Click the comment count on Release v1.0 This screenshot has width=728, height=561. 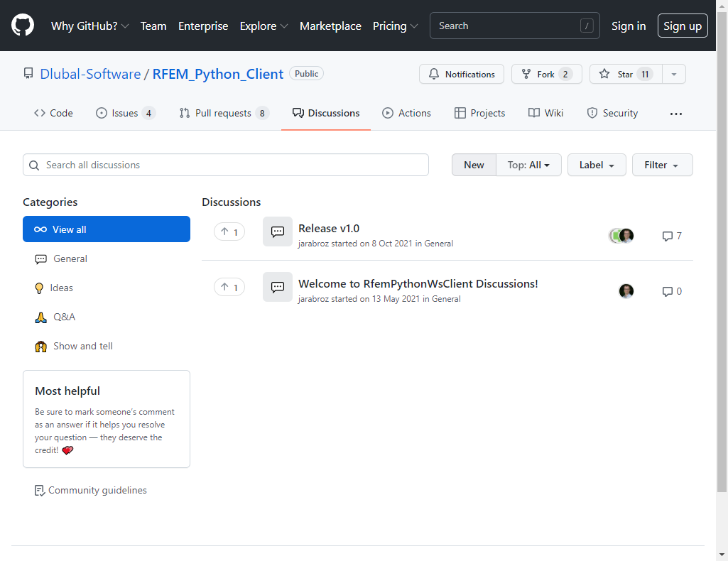click(672, 236)
